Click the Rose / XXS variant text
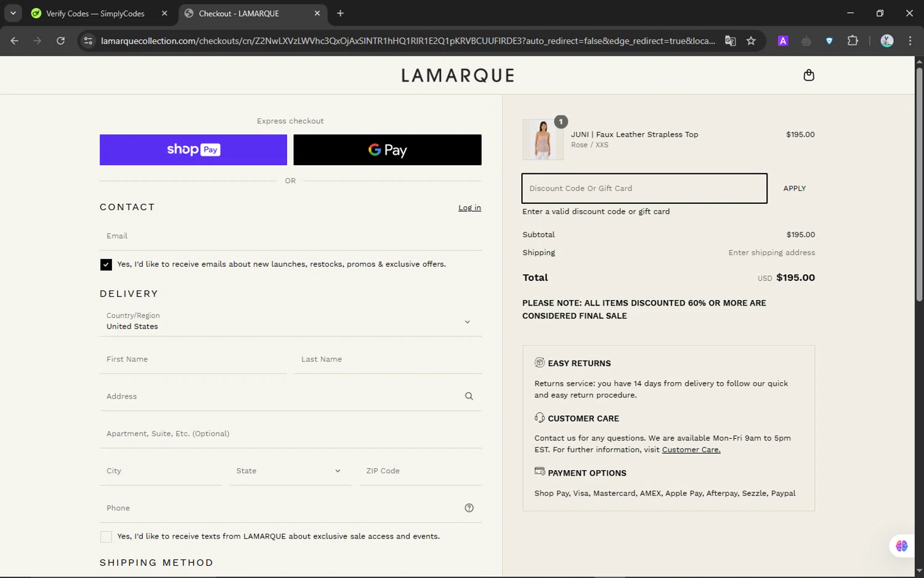This screenshot has width=924, height=578. (590, 145)
